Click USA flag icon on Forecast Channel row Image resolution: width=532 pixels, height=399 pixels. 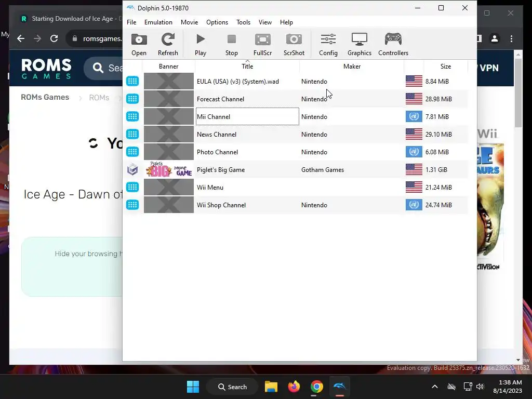coord(414,99)
